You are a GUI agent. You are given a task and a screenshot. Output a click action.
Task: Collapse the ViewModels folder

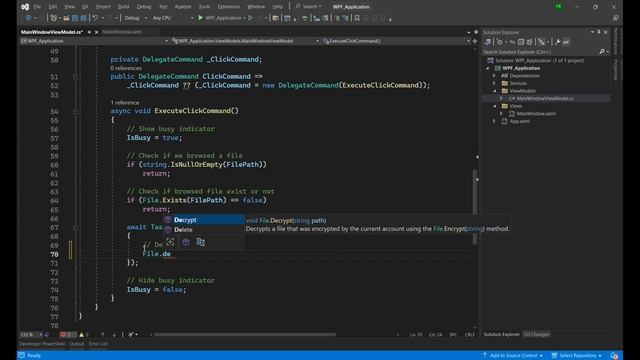pos(494,91)
